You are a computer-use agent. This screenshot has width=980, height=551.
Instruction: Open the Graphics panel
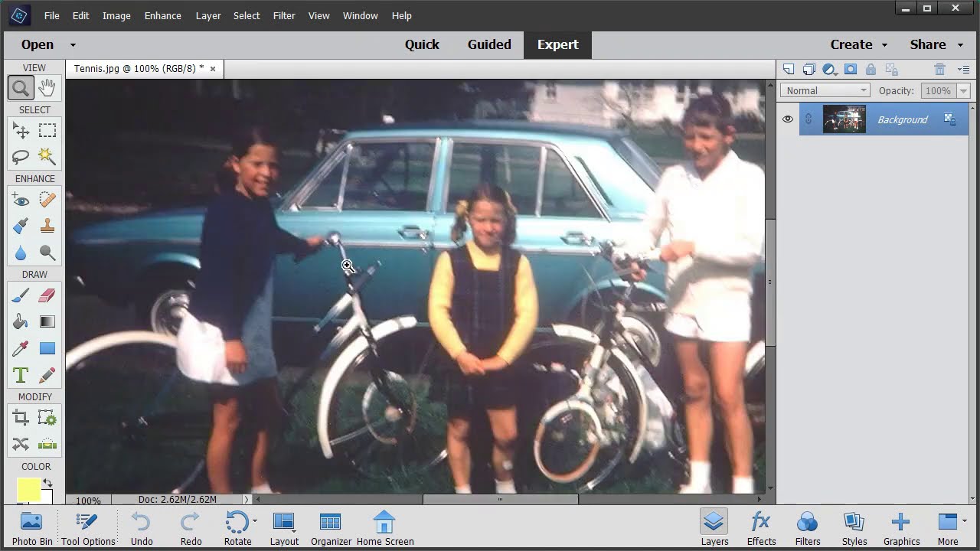(x=901, y=527)
